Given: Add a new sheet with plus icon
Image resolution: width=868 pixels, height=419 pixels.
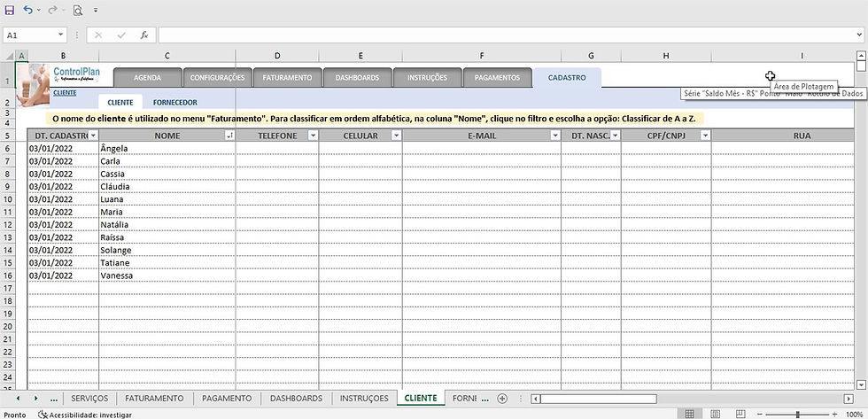Looking at the screenshot, I should click(x=502, y=399).
